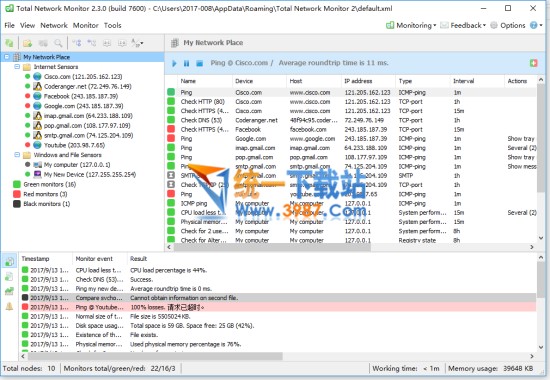Click the monitor list horizontal scrollbar
The image size is (550, 380).
[x=272, y=247]
